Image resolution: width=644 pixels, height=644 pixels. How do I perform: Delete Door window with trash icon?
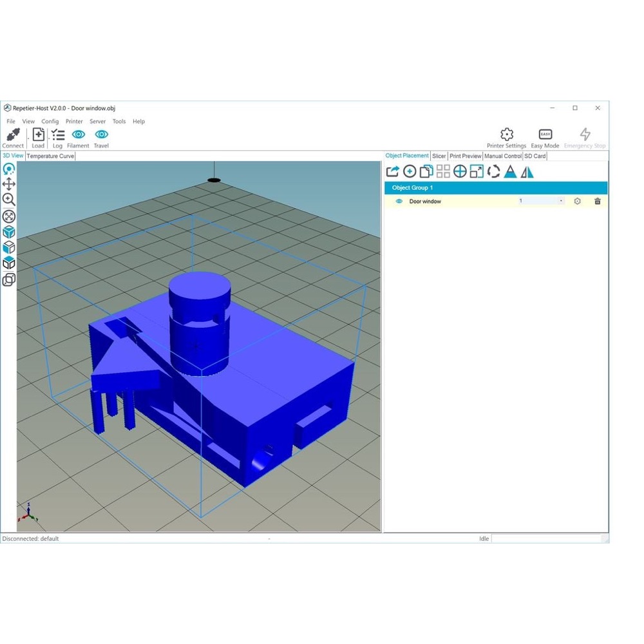598,201
